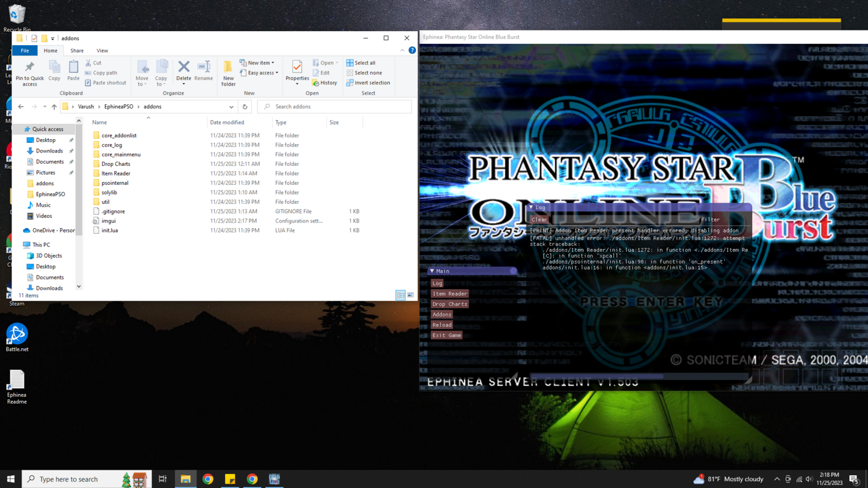The height and width of the screenshot is (488, 868).
Task: Open the notification center icon
Action: (854, 479)
